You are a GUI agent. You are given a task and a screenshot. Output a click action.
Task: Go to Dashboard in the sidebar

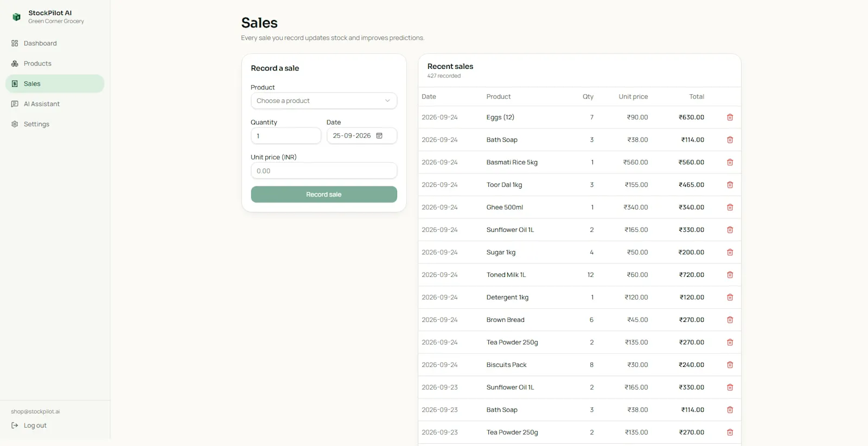coord(55,43)
